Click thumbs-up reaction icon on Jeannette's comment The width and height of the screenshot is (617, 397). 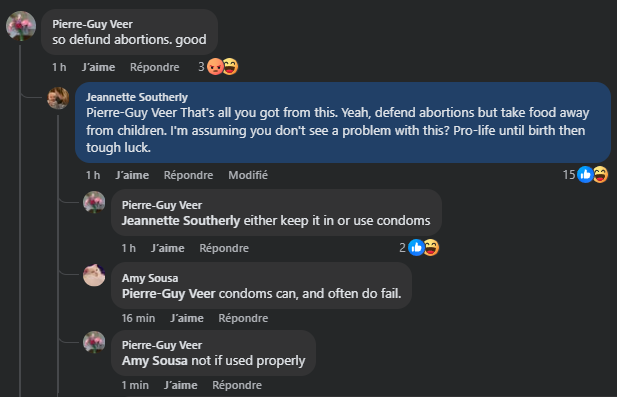[x=585, y=174]
